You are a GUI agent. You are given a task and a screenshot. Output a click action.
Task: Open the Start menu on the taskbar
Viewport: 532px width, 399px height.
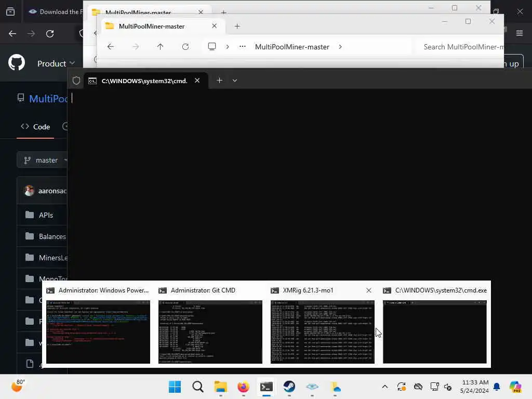tap(175, 387)
